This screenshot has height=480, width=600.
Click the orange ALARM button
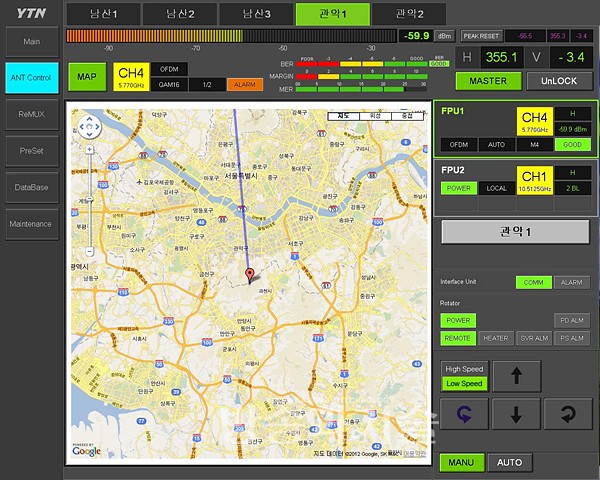[245, 85]
